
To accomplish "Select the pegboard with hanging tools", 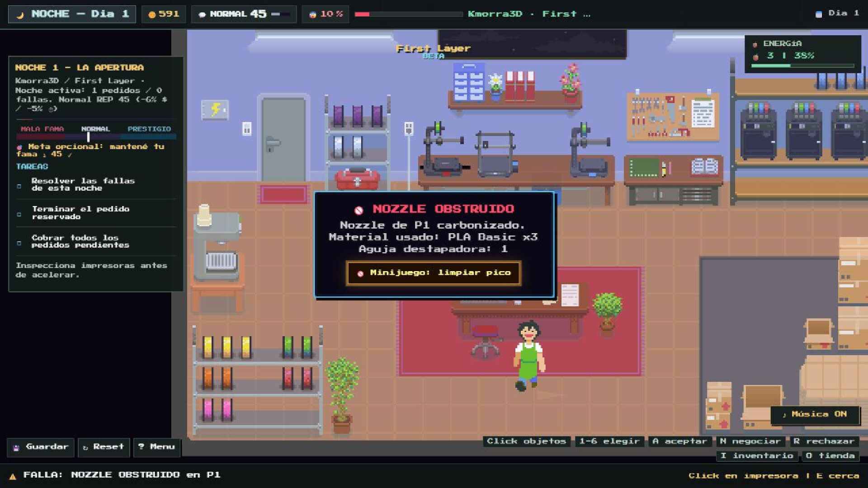I will (x=672, y=116).
